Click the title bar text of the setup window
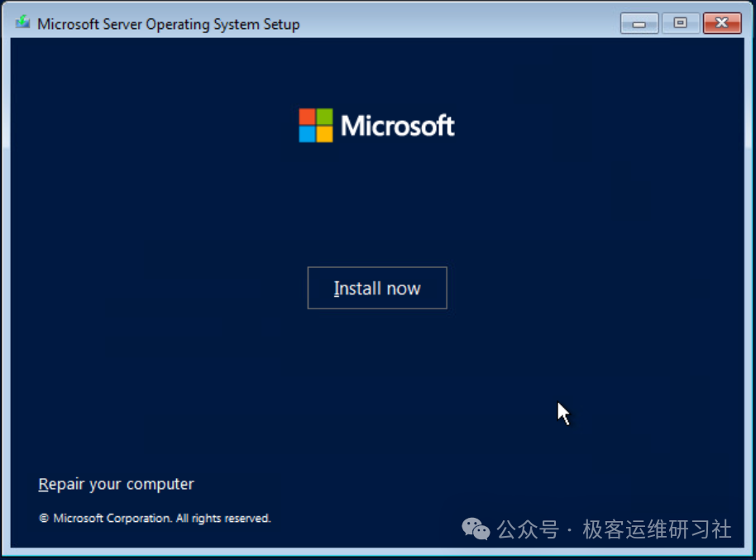The height and width of the screenshot is (560, 756). coord(168,24)
